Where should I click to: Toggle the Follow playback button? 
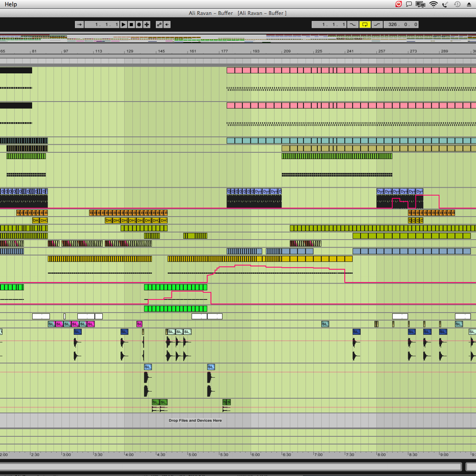(79, 24)
